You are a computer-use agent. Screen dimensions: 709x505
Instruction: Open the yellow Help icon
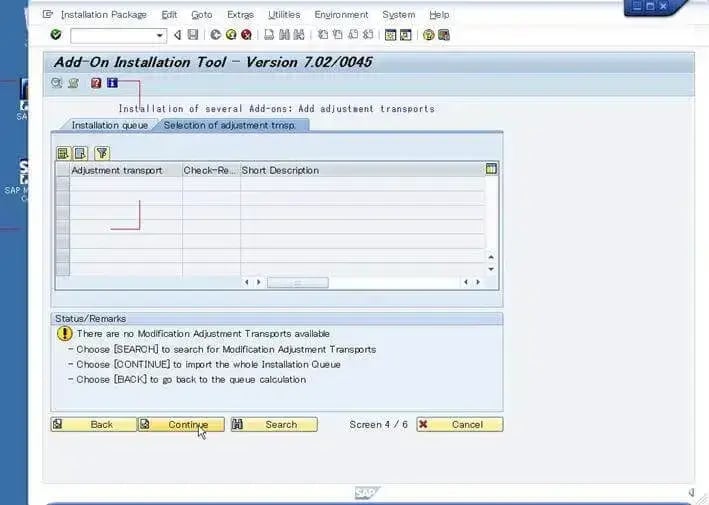[428, 35]
